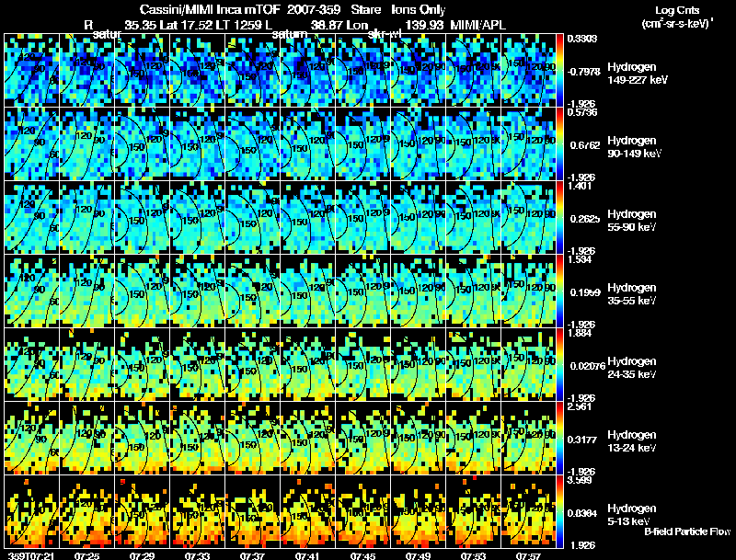
Task: Click the '07:37' time label
Action: (x=252, y=556)
